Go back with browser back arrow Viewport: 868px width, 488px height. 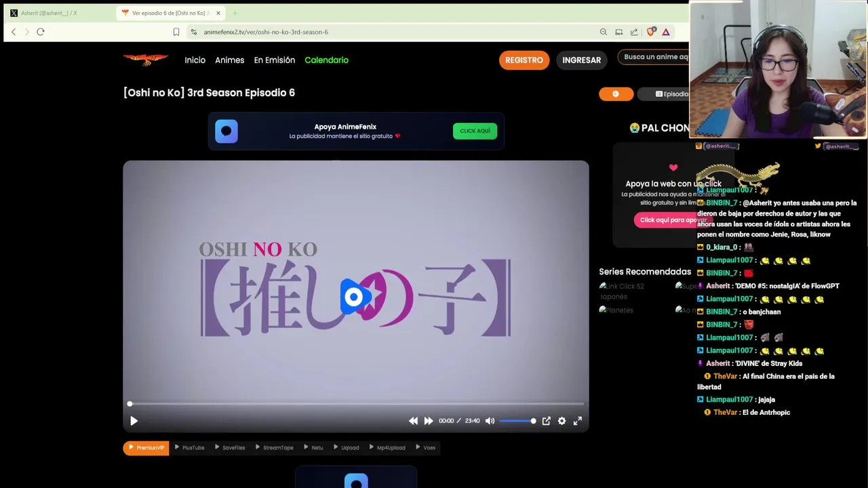click(13, 32)
